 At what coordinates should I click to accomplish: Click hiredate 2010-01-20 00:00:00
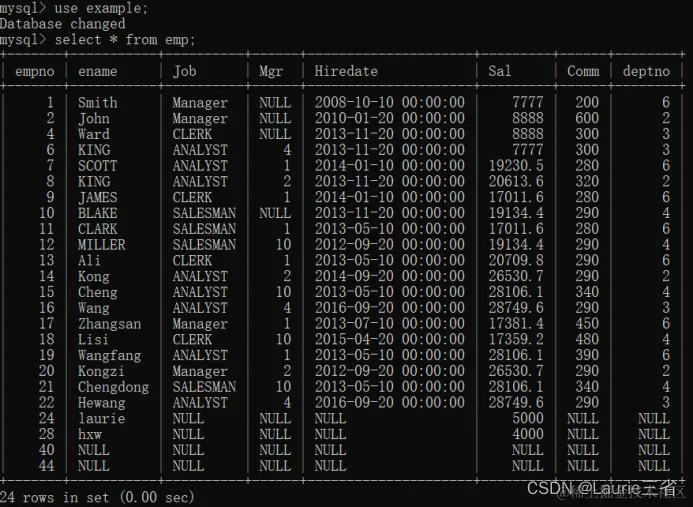coord(389,118)
